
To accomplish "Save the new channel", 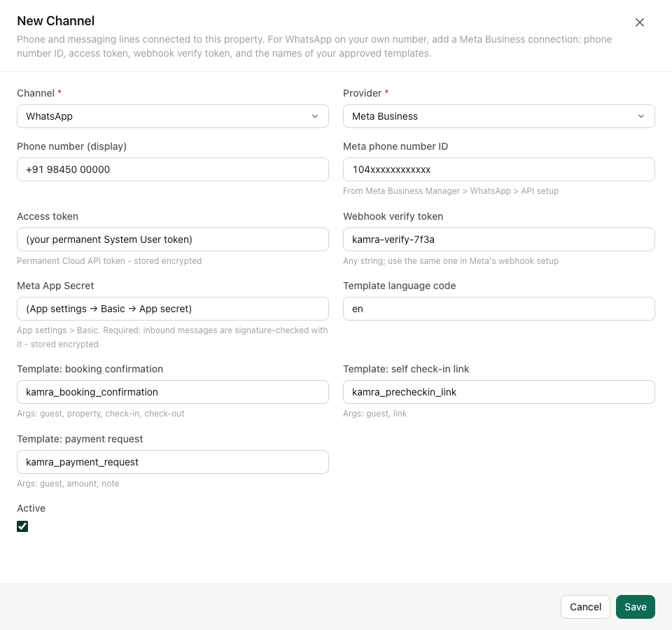I will click(x=635, y=607).
